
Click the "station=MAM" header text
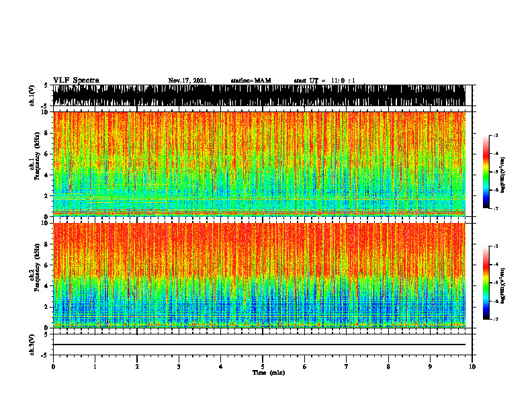251,81
